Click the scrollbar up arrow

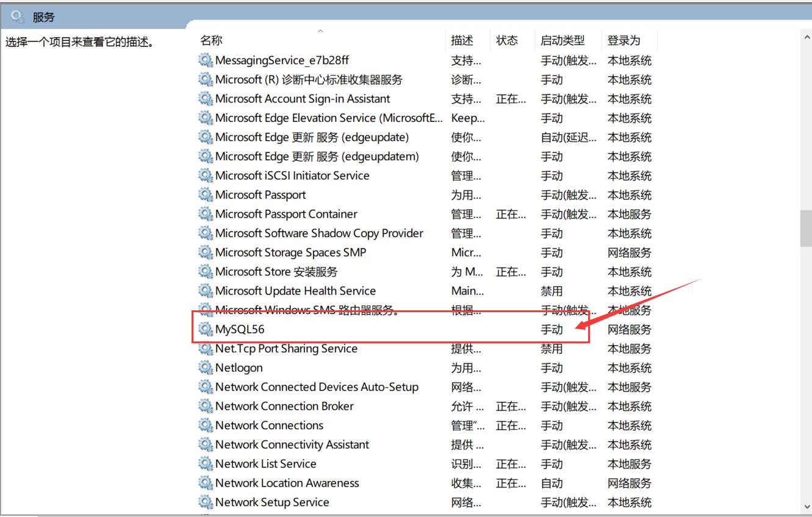(x=806, y=37)
